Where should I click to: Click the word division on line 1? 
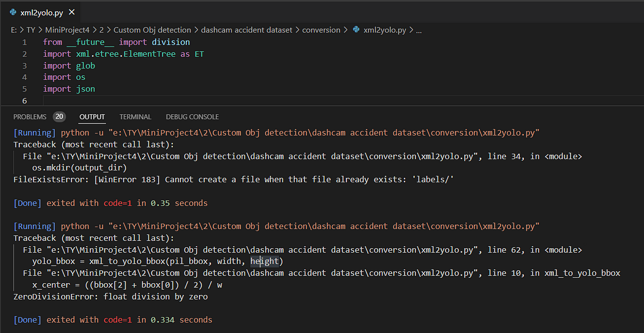click(171, 42)
